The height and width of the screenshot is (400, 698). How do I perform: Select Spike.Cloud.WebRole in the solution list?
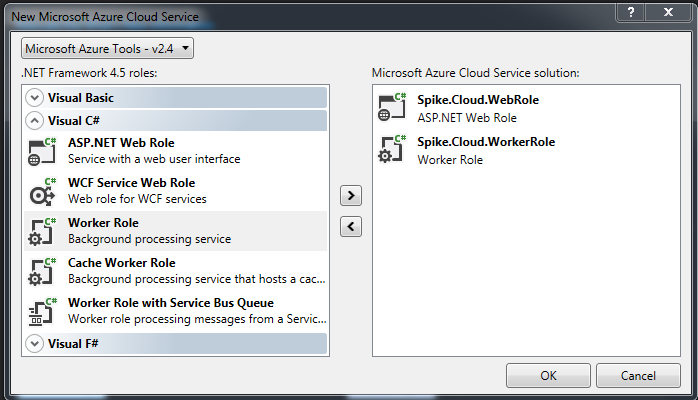[526, 108]
